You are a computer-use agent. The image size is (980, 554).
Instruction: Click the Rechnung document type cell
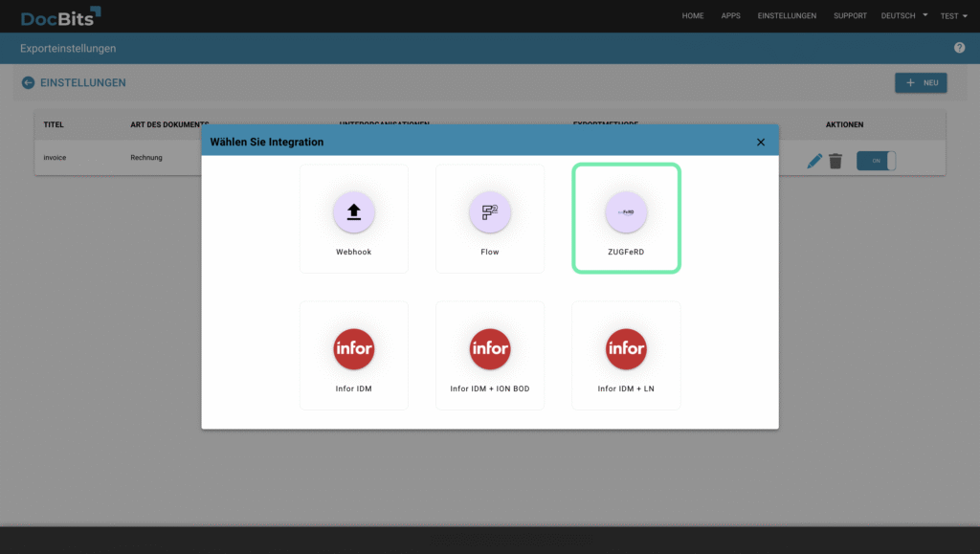(x=146, y=157)
